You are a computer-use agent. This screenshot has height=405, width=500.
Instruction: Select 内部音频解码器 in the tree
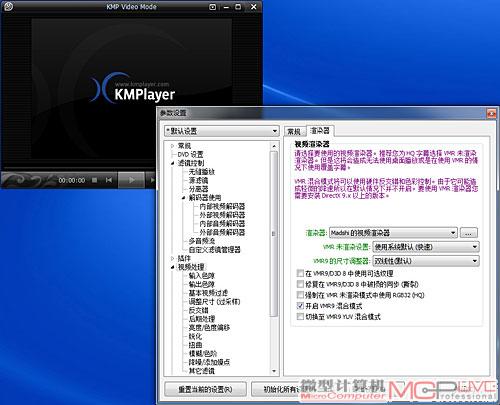click(222, 224)
